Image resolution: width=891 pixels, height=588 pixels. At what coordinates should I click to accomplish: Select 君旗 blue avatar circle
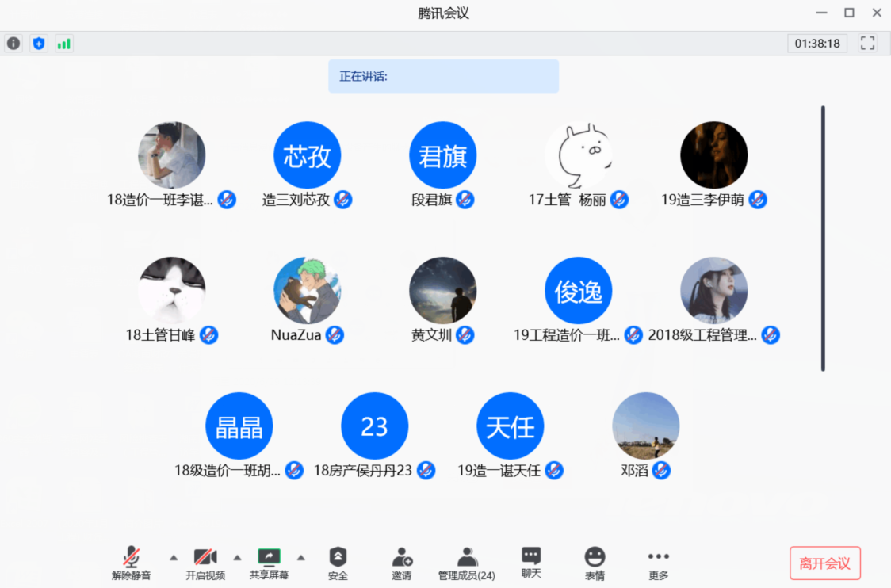click(442, 155)
